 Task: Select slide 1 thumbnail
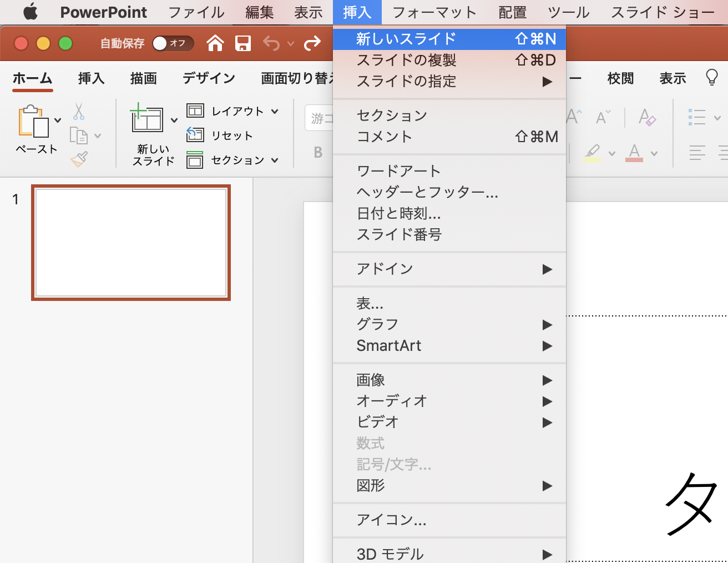point(131,243)
